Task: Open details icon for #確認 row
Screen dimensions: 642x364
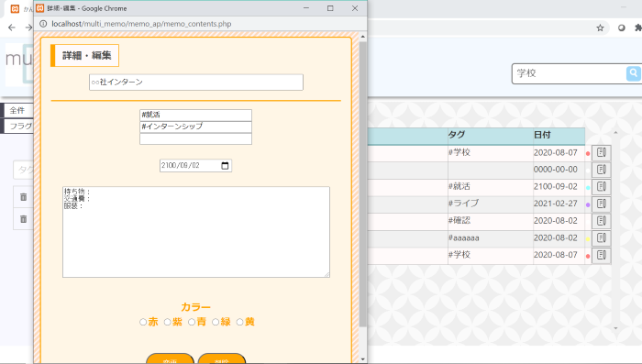Action: coord(601,221)
